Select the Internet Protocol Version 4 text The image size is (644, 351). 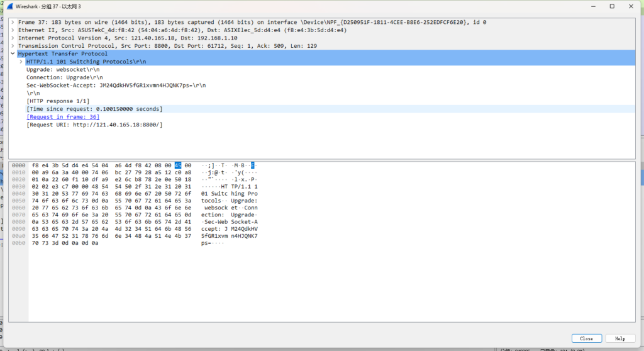coord(128,38)
